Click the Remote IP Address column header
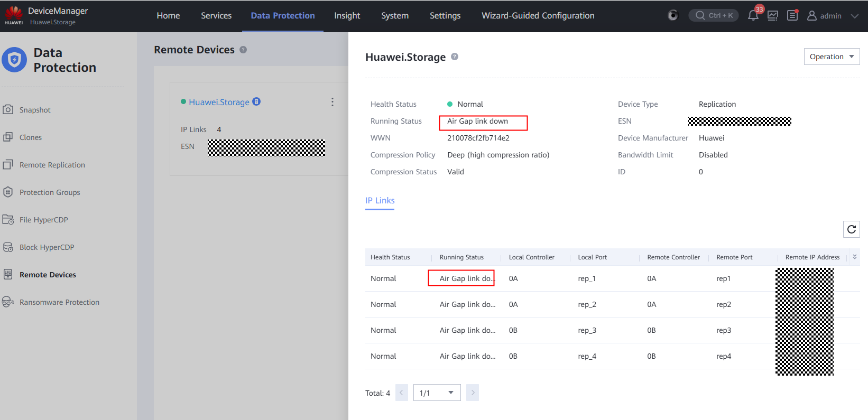The width and height of the screenshot is (868, 420). tap(812, 257)
